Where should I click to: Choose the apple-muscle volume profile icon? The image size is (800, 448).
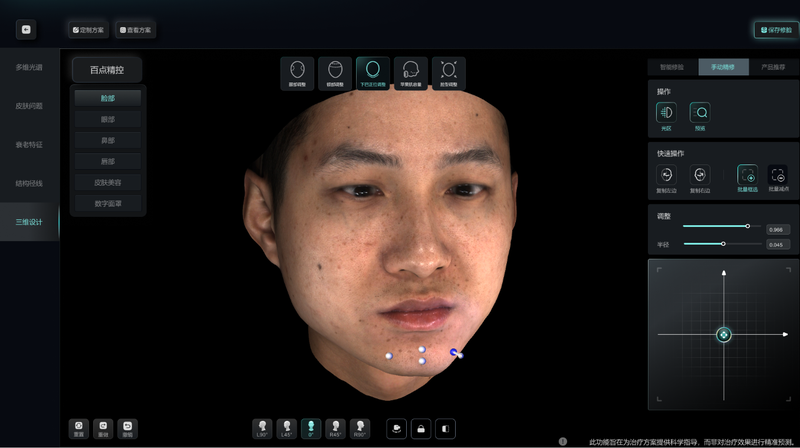point(411,73)
